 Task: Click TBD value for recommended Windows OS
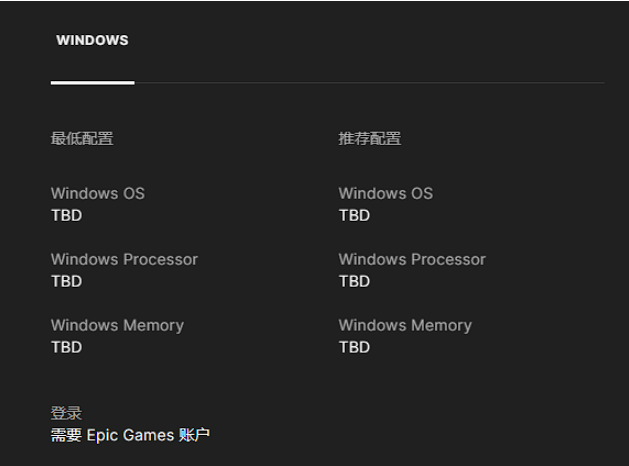[x=354, y=215]
